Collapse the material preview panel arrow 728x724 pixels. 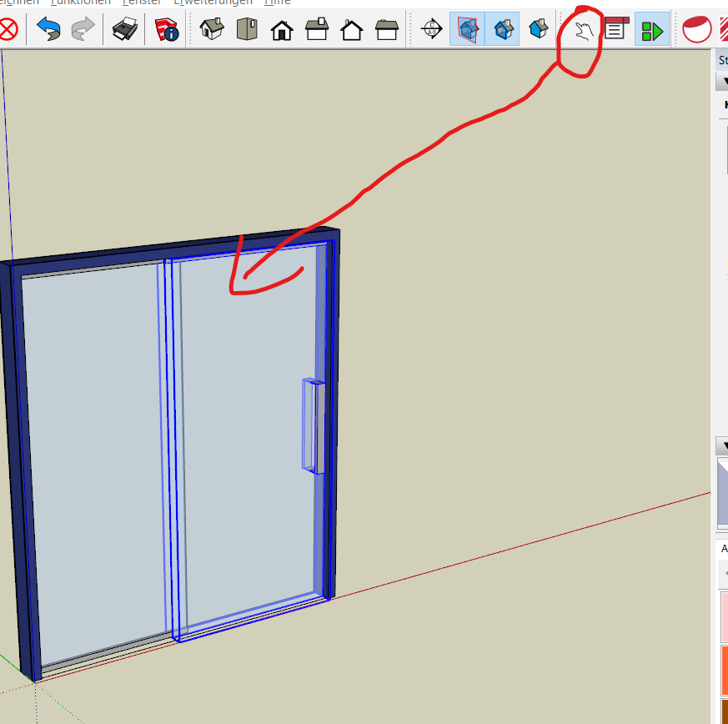click(723, 445)
